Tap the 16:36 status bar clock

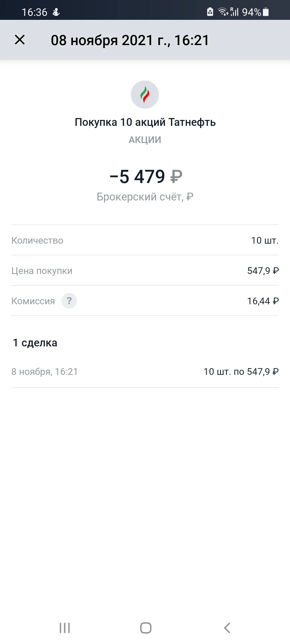34,12
